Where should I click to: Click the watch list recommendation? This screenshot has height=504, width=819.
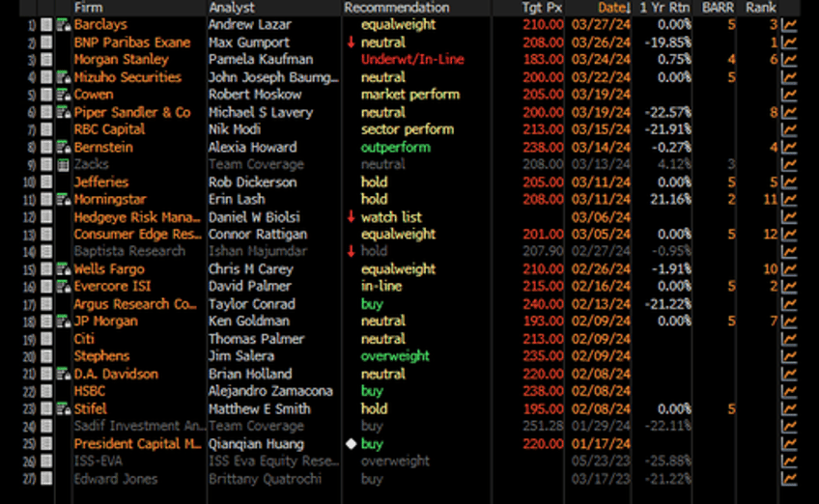391,217
